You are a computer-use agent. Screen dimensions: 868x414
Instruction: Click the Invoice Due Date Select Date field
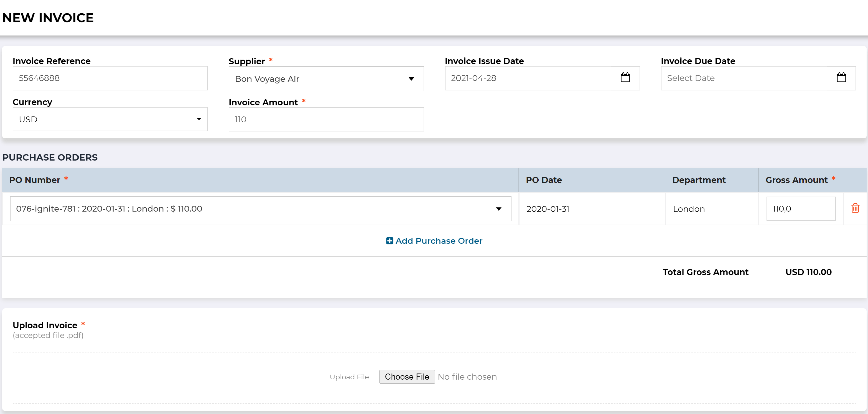(x=758, y=78)
